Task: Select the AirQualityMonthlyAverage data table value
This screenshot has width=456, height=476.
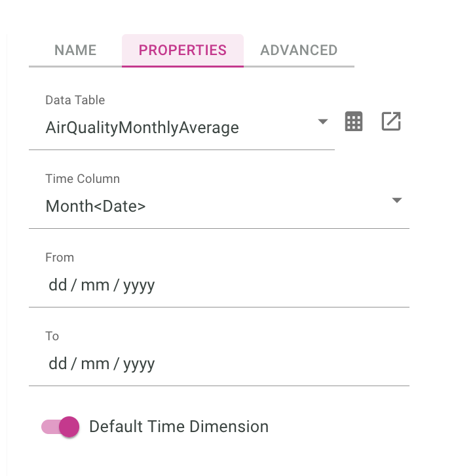Action: point(142,127)
